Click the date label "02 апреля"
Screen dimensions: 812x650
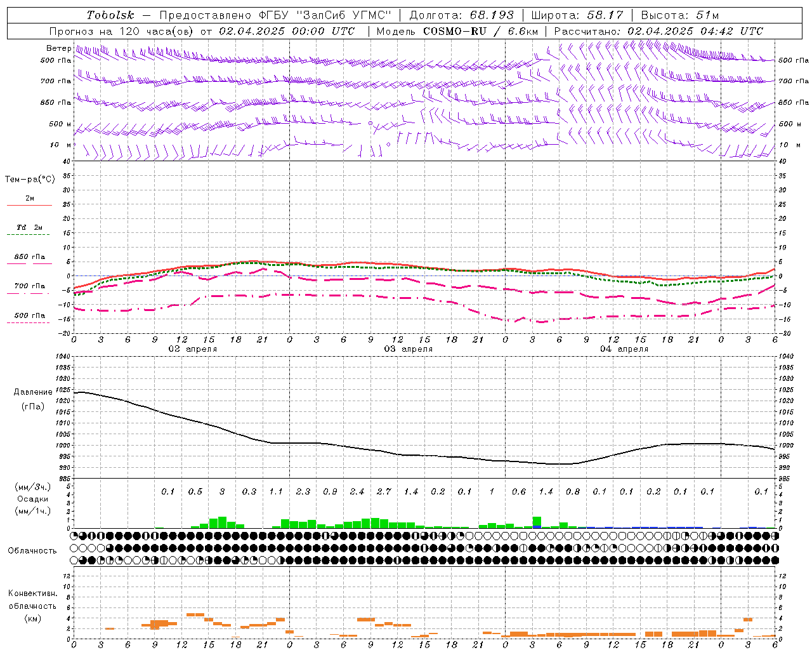pyautogui.click(x=192, y=349)
